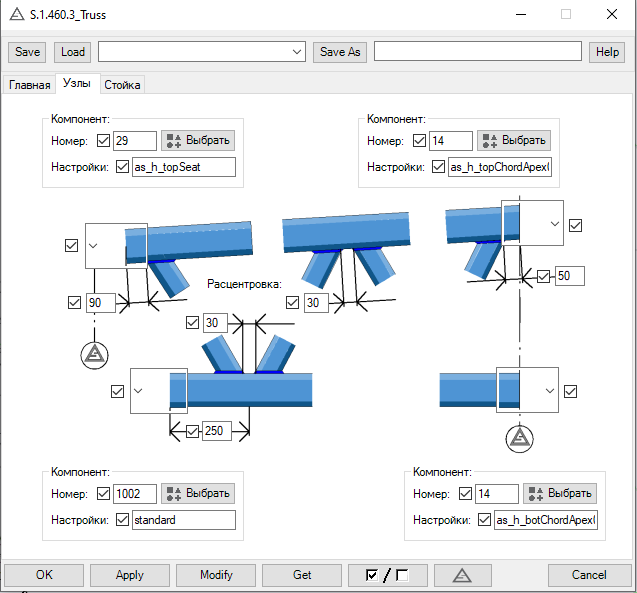
Task: Click the triangle icon button in bottom bar
Action: 461,575
